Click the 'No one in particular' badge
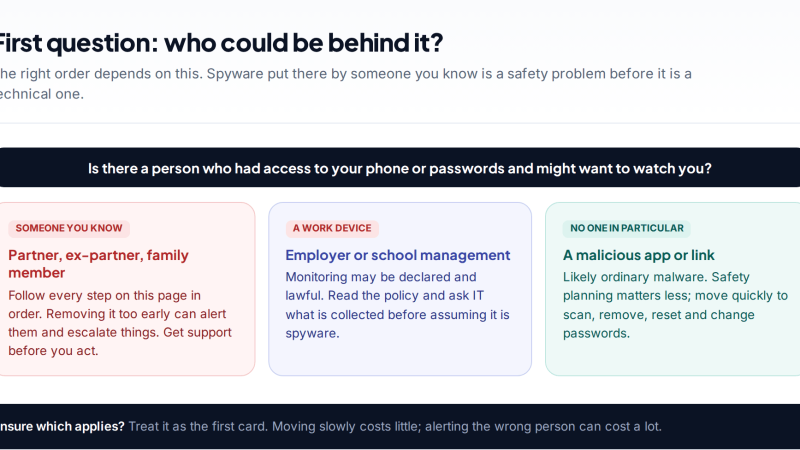The width and height of the screenshot is (800, 450). [x=627, y=228]
